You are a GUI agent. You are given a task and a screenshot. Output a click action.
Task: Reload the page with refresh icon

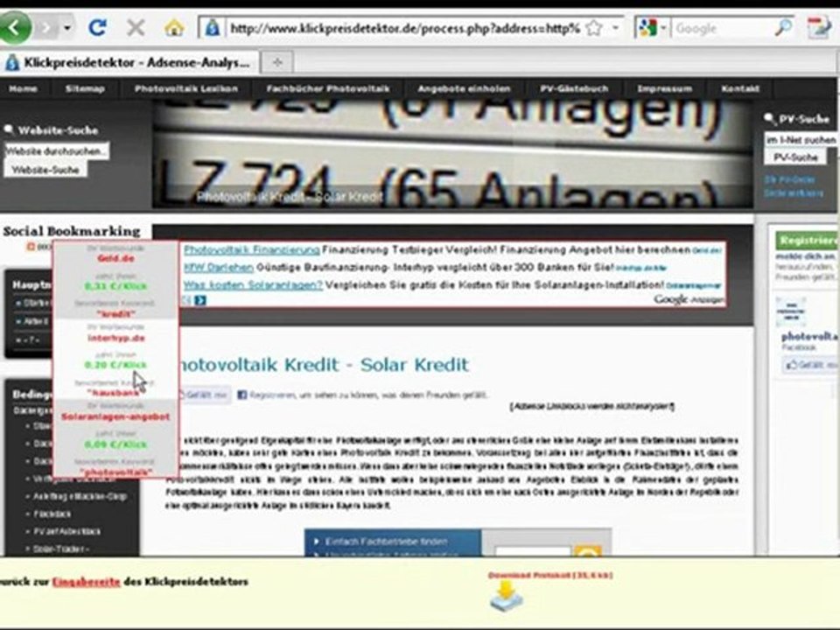tap(98, 27)
